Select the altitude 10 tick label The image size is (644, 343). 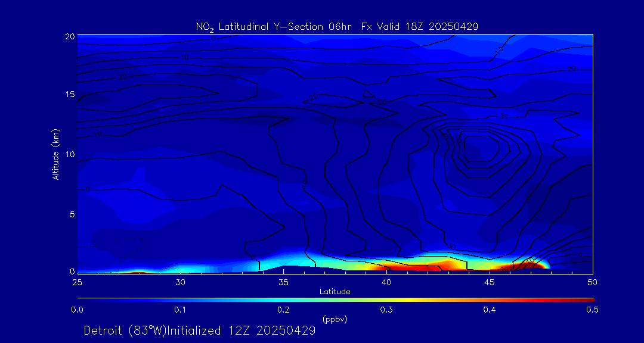pyautogui.click(x=70, y=154)
